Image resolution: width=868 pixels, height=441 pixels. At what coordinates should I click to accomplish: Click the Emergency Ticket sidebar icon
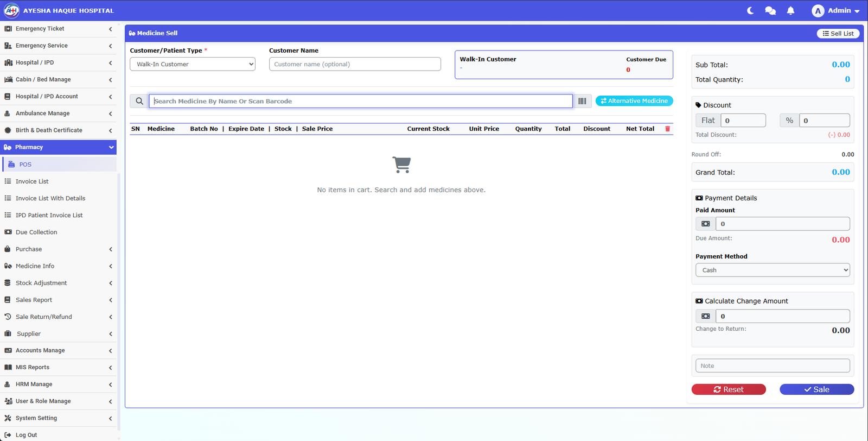[x=8, y=29]
